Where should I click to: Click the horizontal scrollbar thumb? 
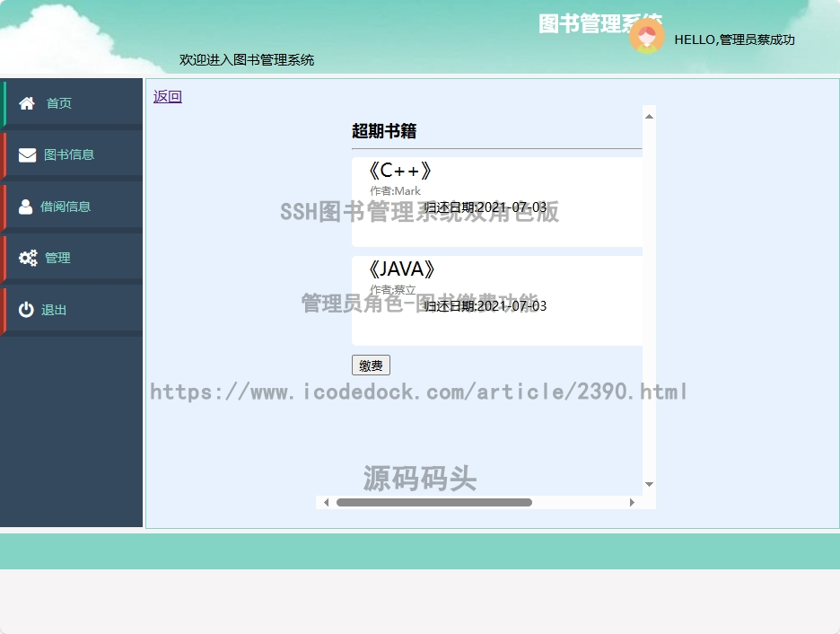434,502
